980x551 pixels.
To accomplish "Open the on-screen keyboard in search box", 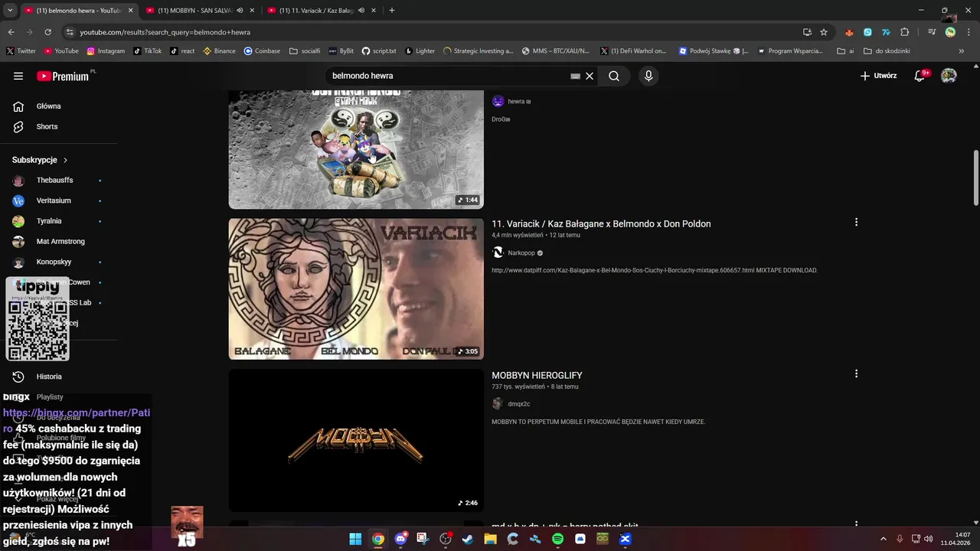I will tap(575, 76).
